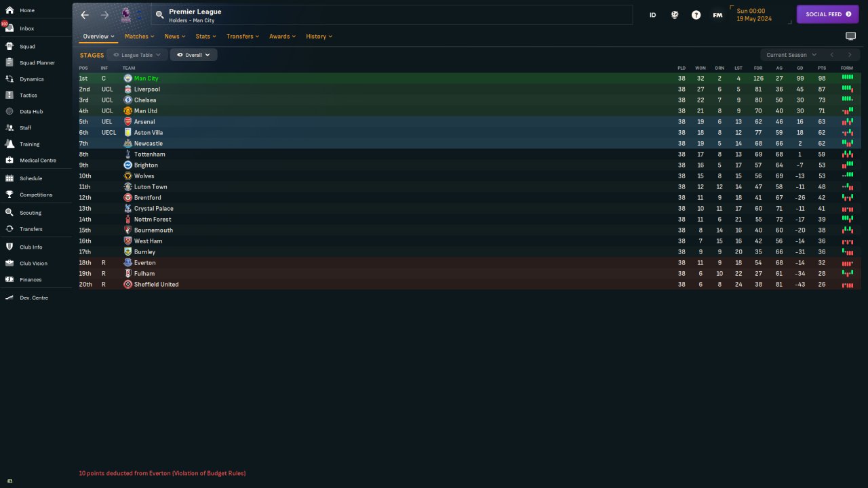Click the Club Info shield icon
This screenshot has height=488, width=868.
click(x=9, y=247)
